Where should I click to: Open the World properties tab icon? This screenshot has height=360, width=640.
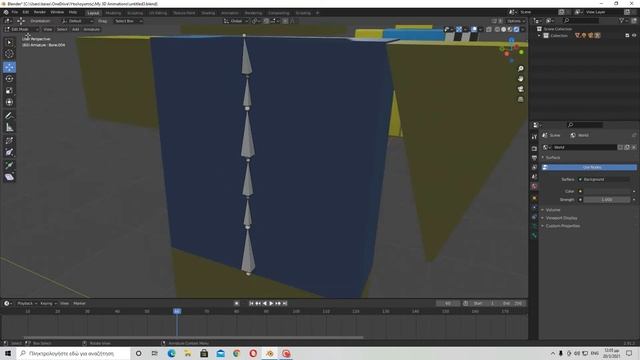pyautogui.click(x=534, y=187)
